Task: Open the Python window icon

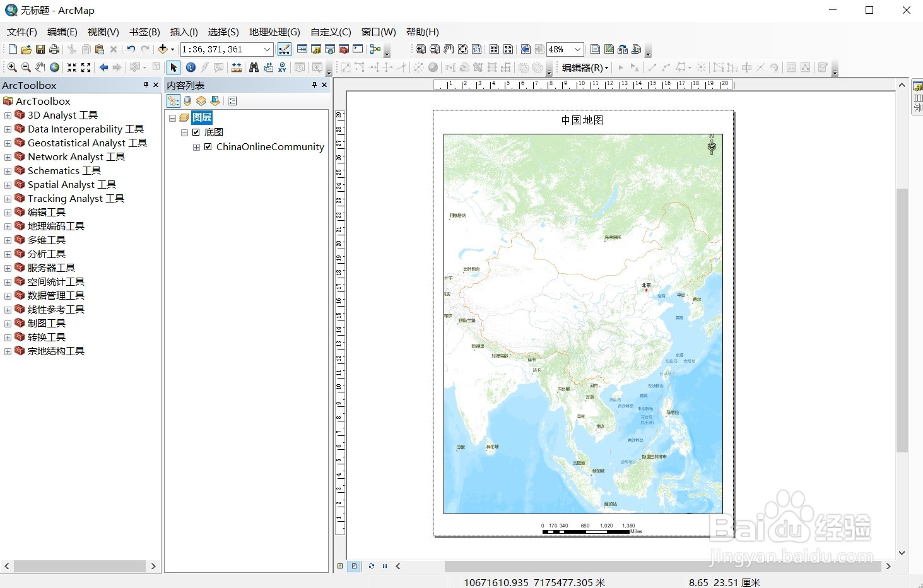Action: click(x=358, y=49)
